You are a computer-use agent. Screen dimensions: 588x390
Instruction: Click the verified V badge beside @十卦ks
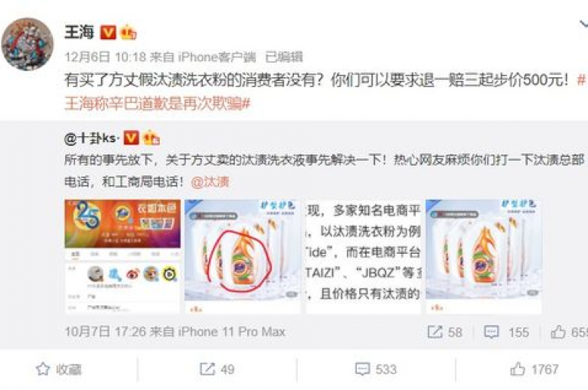click(131, 138)
